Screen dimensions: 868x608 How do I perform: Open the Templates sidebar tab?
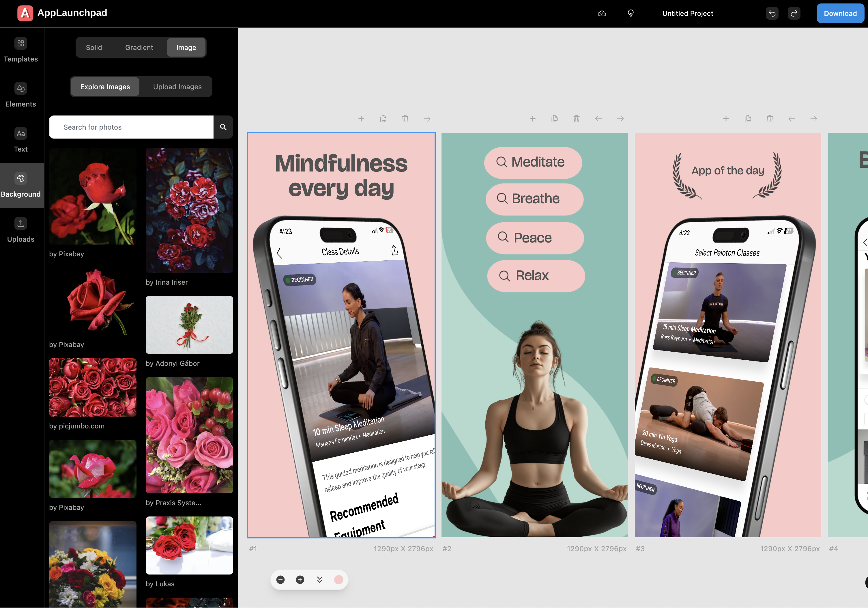(21, 50)
